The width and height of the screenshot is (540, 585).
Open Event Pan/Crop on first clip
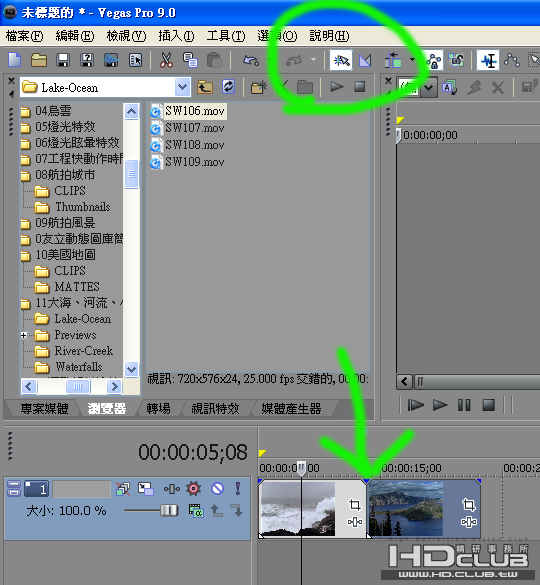355,505
